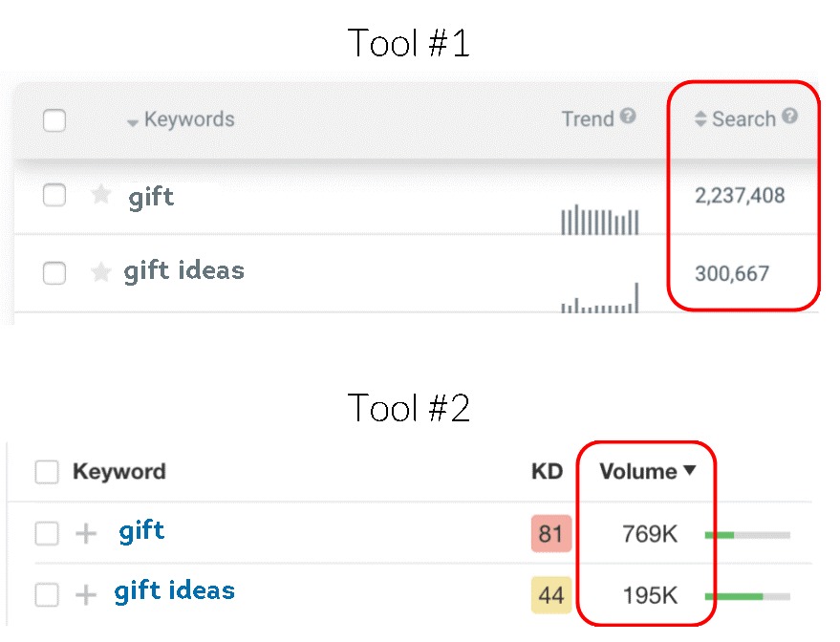840x642 pixels.
Task: Sort by Volume dropdown arrow
Action: tap(690, 471)
